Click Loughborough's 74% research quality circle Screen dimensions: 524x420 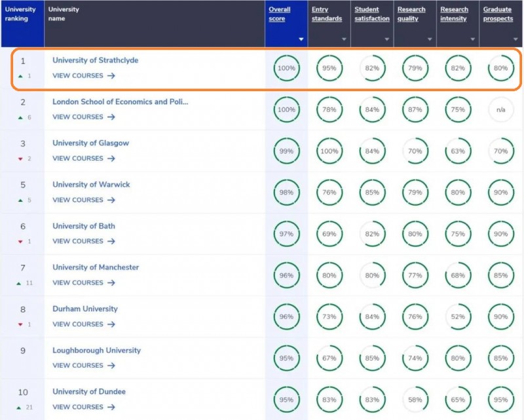pyautogui.click(x=415, y=358)
